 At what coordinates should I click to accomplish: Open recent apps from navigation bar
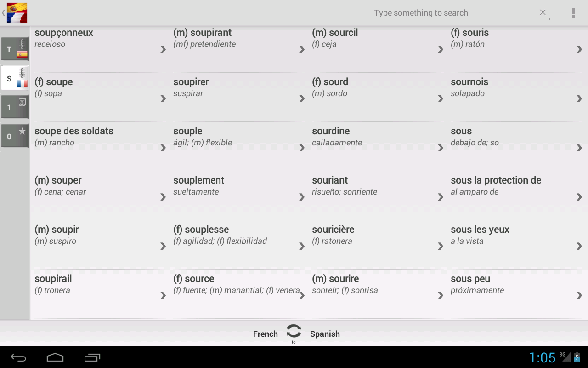(92, 357)
